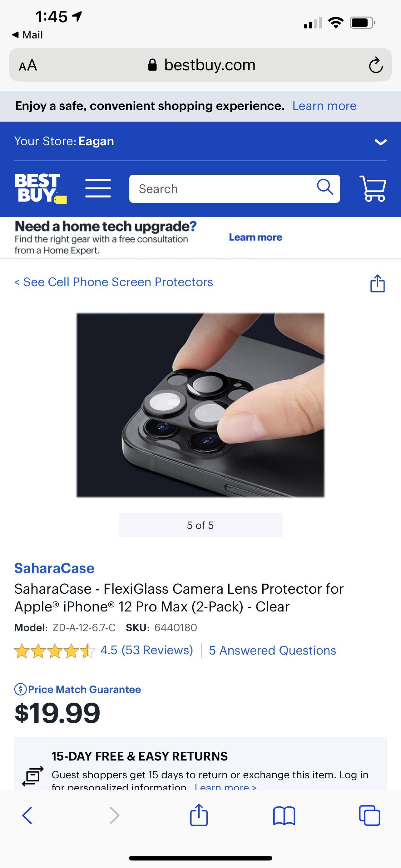
Task: Open the hamburger navigation menu
Action: point(98,188)
